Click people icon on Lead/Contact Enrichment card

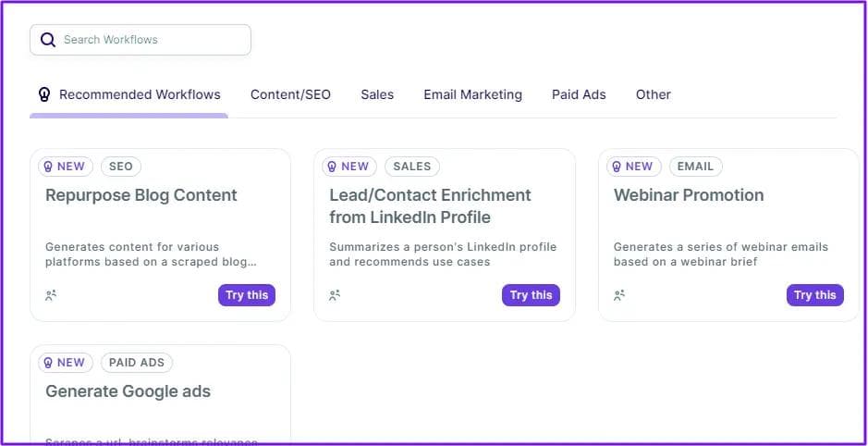click(x=335, y=295)
